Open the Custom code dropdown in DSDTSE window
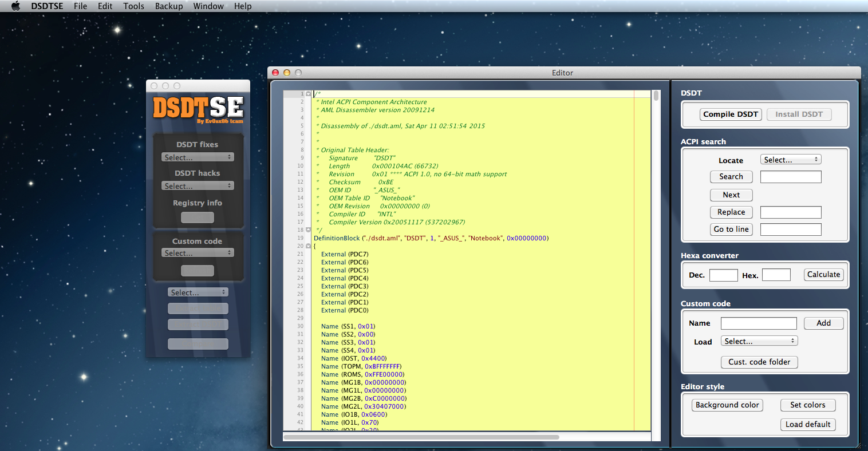The height and width of the screenshot is (451, 868). [x=198, y=253]
